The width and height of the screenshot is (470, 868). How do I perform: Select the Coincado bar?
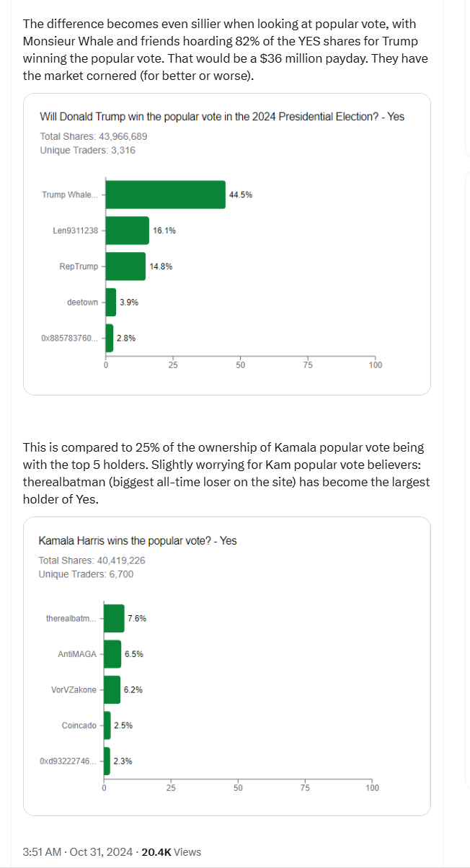click(x=107, y=725)
